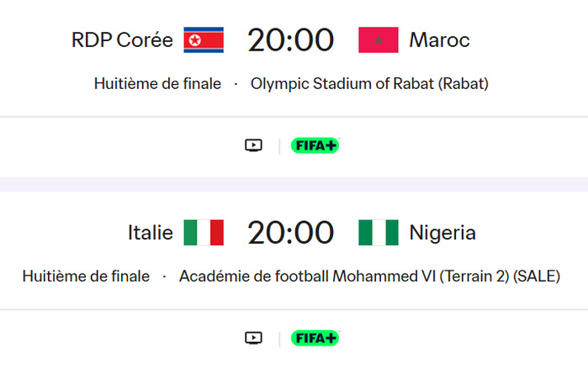Screen dimensions: 588x368
Task: Click the North Korea flag icon
Action: 204,40
